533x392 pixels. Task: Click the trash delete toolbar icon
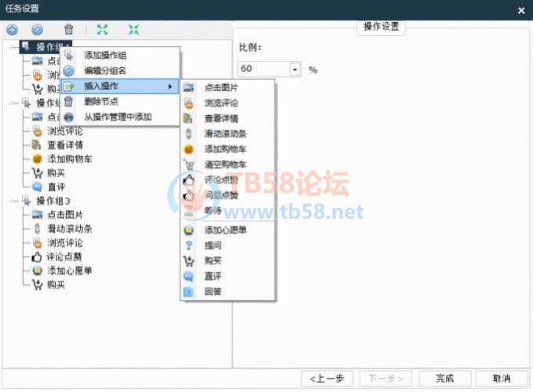click(69, 29)
